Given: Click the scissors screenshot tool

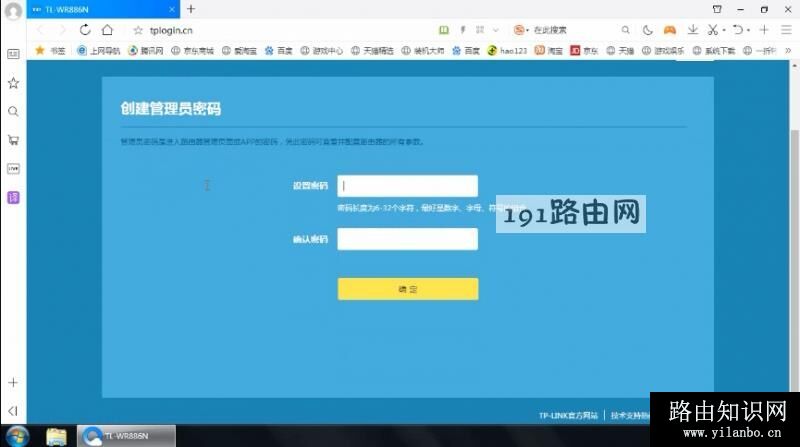Looking at the screenshot, I should tap(713, 30).
